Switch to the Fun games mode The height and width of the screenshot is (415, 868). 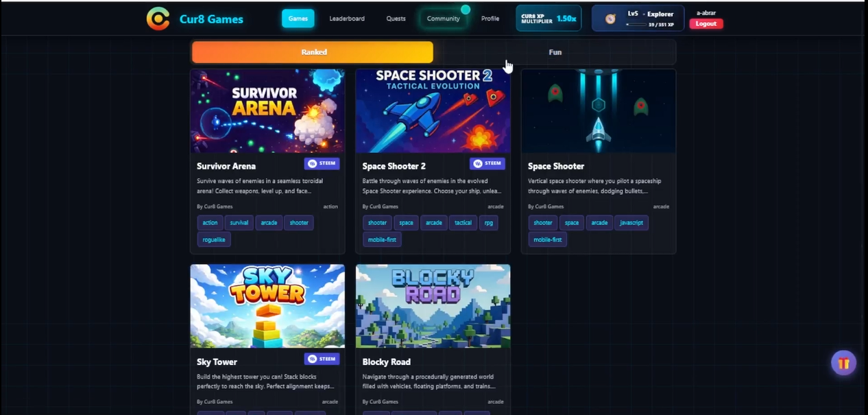pos(555,52)
